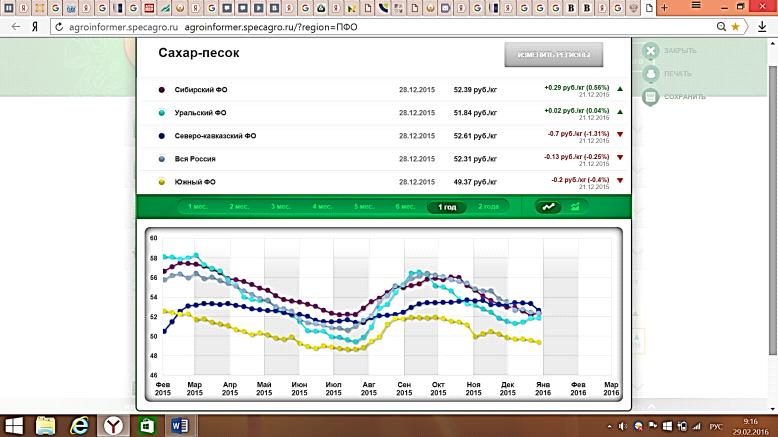Select the 1 год period
778x437 pixels.
(x=447, y=207)
